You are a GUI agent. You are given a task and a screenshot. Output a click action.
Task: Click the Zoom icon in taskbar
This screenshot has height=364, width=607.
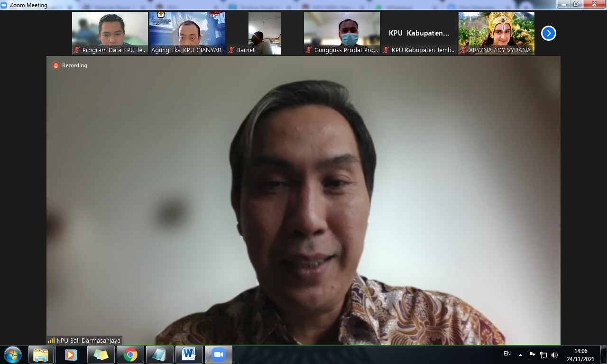(x=219, y=355)
